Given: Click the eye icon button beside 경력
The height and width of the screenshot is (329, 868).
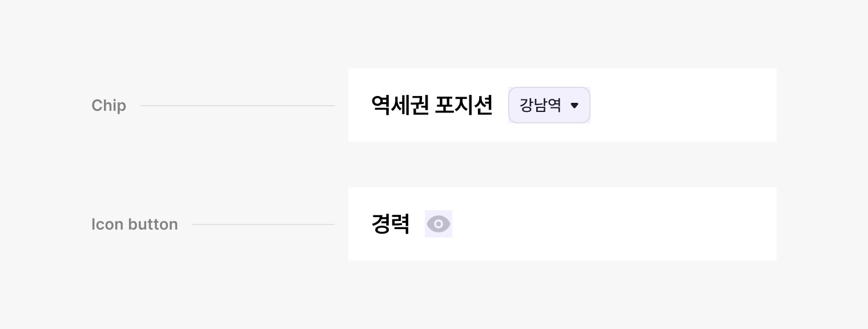Looking at the screenshot, I should coord(439,224).
